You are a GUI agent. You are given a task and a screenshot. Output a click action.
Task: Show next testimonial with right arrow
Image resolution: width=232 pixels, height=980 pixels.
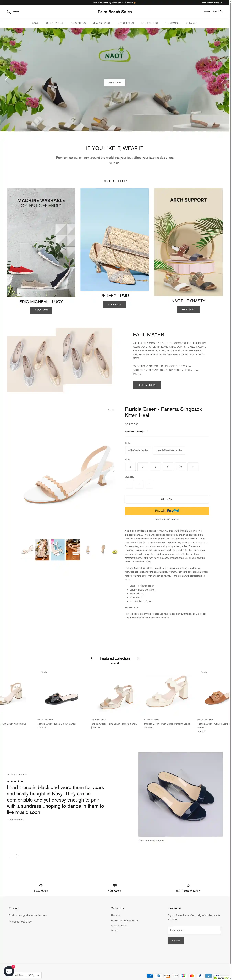tap(18, 856)
